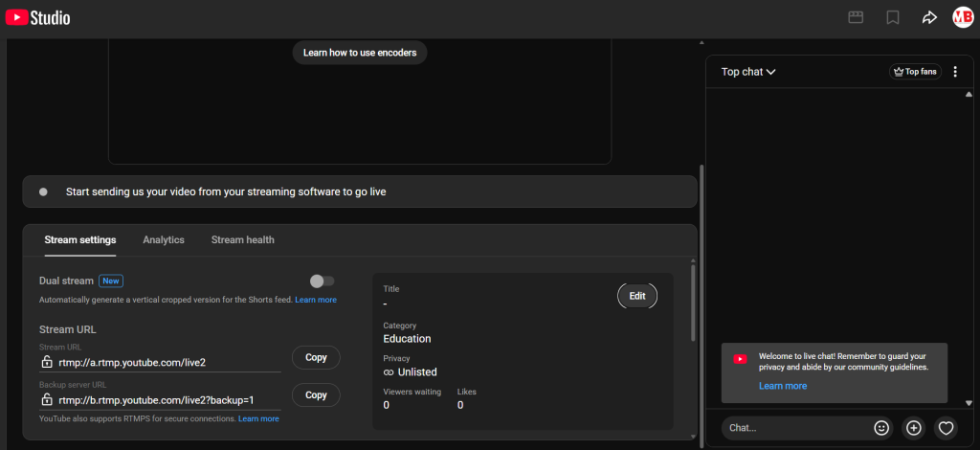Click the Viewers waiting label
Screen dimensions: 980x450
click(x=412, y=392)
